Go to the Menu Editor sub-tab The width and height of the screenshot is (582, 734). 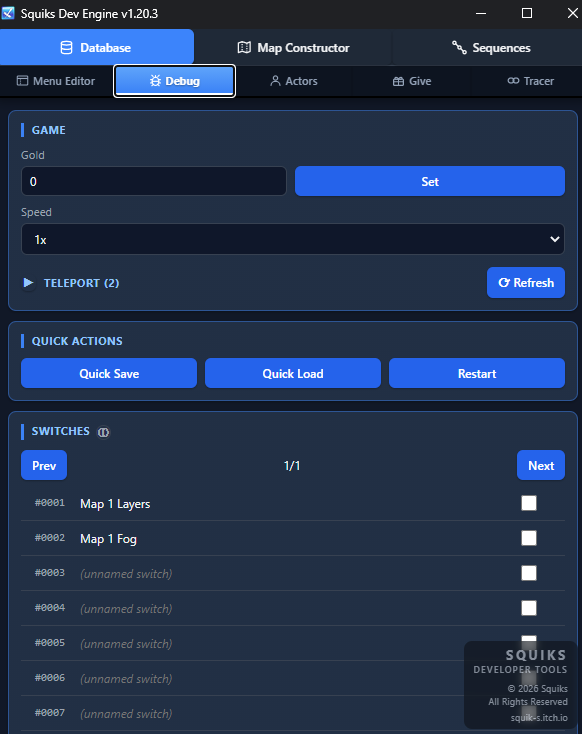[56, 81]
